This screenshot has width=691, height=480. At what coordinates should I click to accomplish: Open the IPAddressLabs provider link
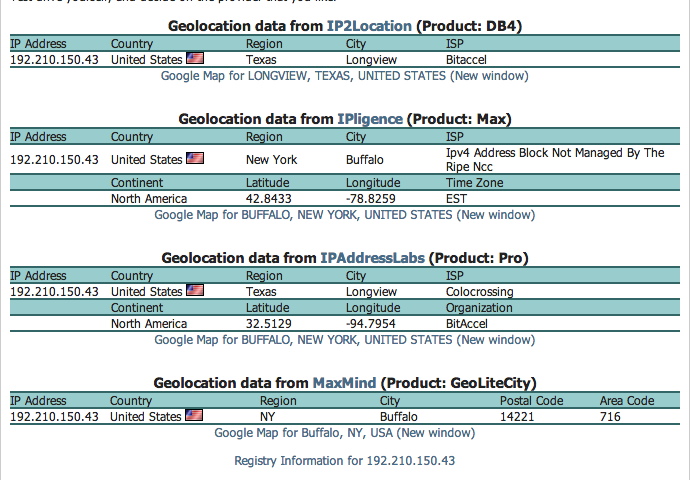coord(372,258)
